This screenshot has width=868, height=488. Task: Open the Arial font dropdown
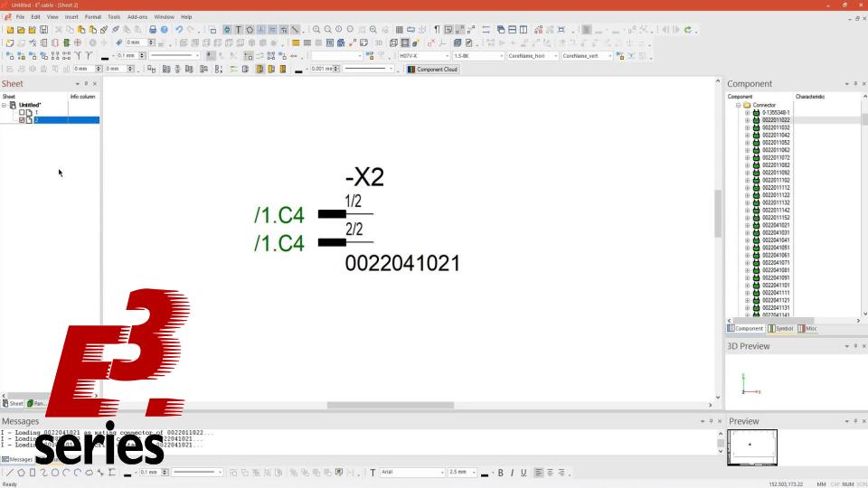(x=412, y=473)
